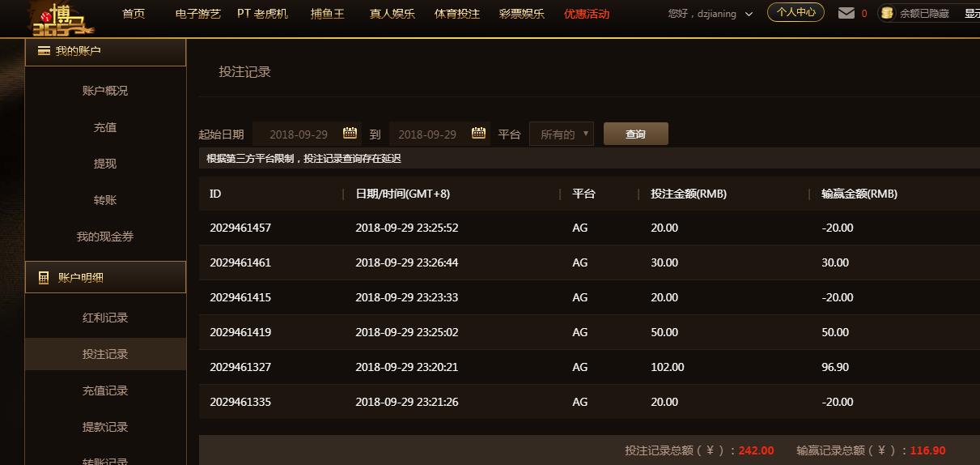Image resolution: width=980 pixels, height=465 pixels.
Task: Open the 个人中心 button
Action: pos(795,12)
